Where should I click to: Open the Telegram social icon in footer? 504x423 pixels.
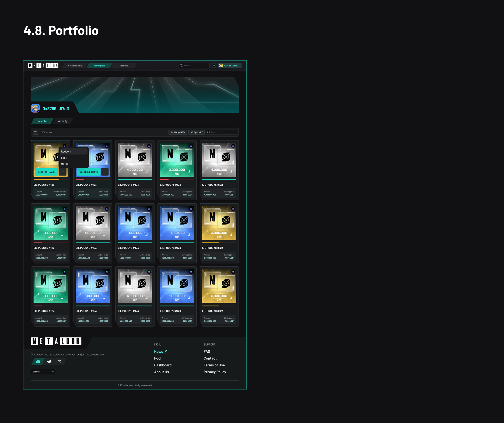49,362
